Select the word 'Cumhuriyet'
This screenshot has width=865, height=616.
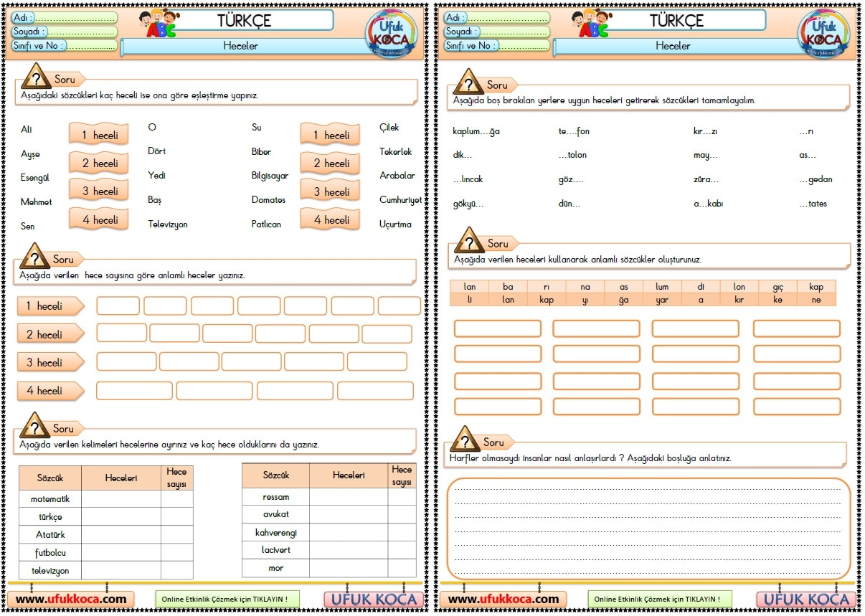pos(401,201)
